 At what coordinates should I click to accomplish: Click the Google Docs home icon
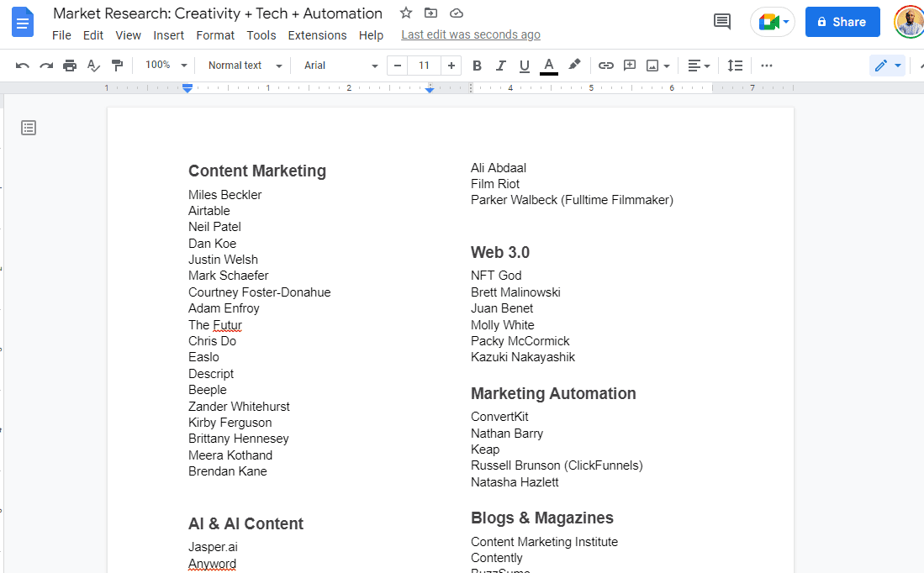23,23
